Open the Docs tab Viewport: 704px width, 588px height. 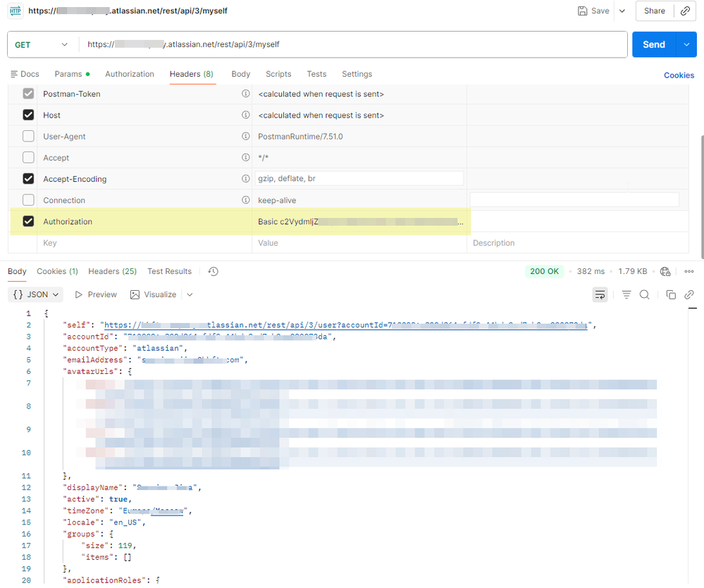point(25,74)
